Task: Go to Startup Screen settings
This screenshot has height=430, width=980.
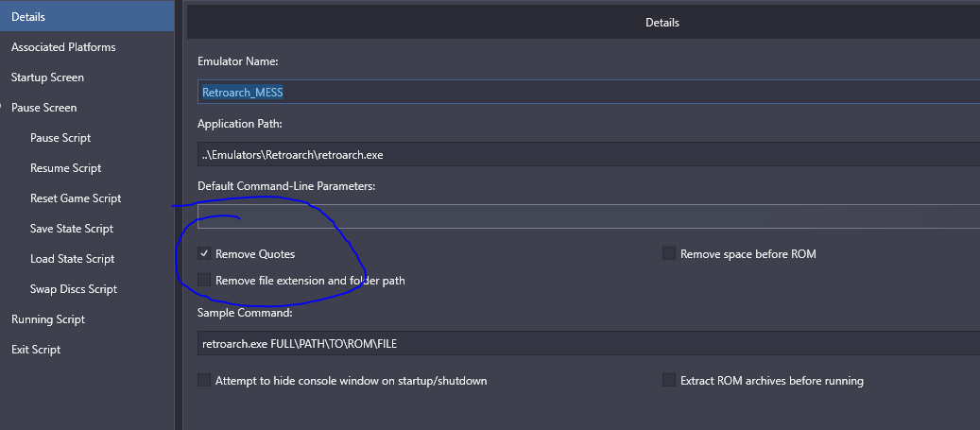Action: coord(47,77)
